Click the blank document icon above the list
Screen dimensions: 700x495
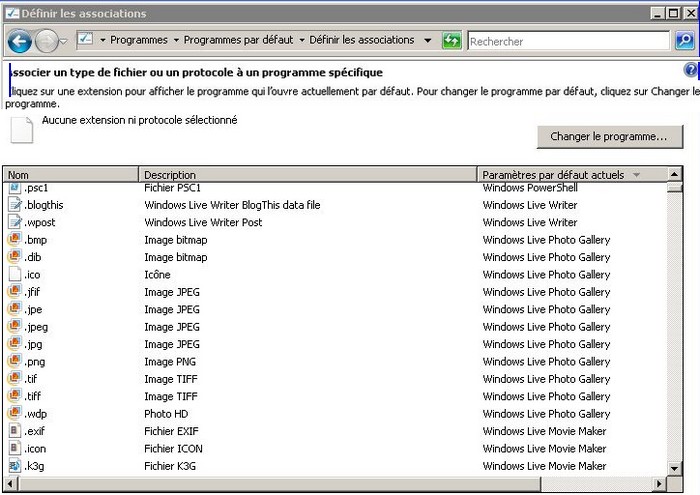pos(22,130)
